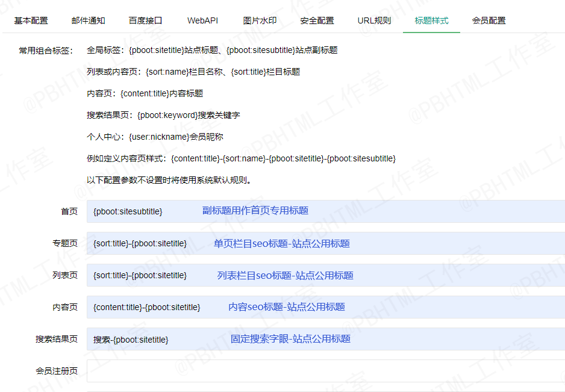
Task: Click the 例如定义内容页样式 example line
Action: pyautogui.click(x=241, y=158)
